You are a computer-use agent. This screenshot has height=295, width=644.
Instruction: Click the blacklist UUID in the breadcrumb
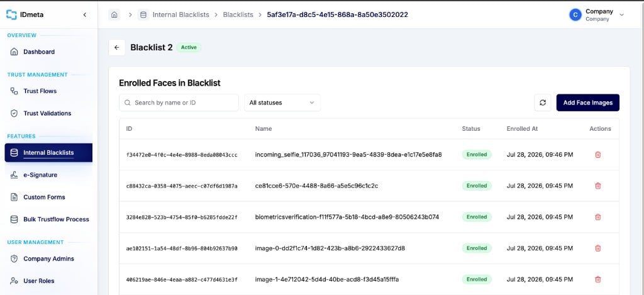pyautogui.click(x=338, y=15)
